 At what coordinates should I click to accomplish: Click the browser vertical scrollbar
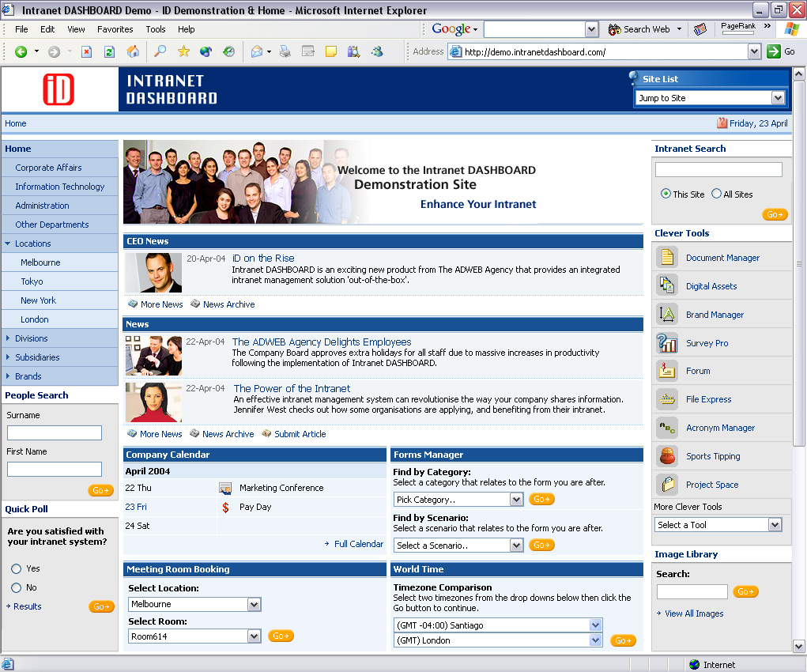click(x=798, y=356)
